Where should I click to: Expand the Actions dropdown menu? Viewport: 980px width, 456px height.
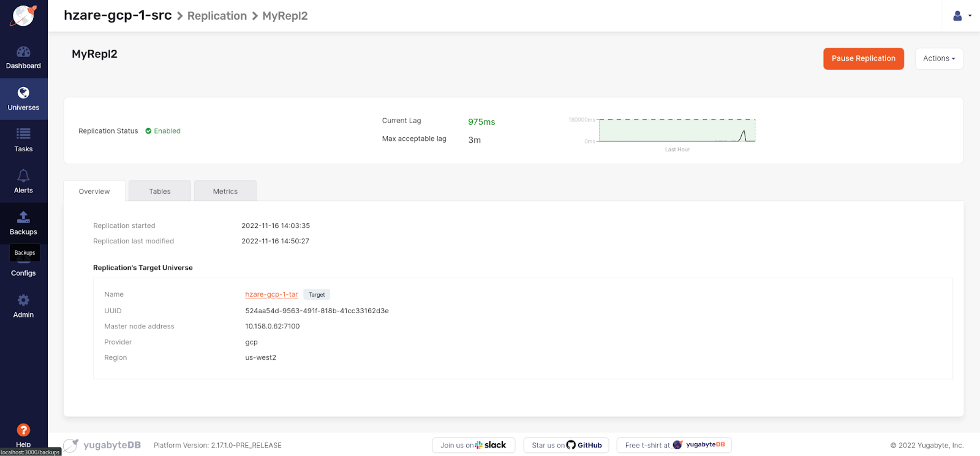click(x=938, y=59)
